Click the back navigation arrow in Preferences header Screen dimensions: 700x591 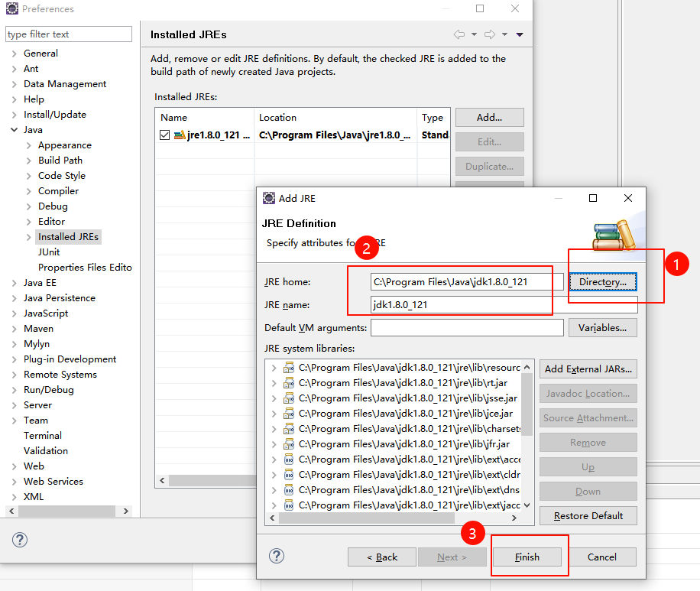459,34
